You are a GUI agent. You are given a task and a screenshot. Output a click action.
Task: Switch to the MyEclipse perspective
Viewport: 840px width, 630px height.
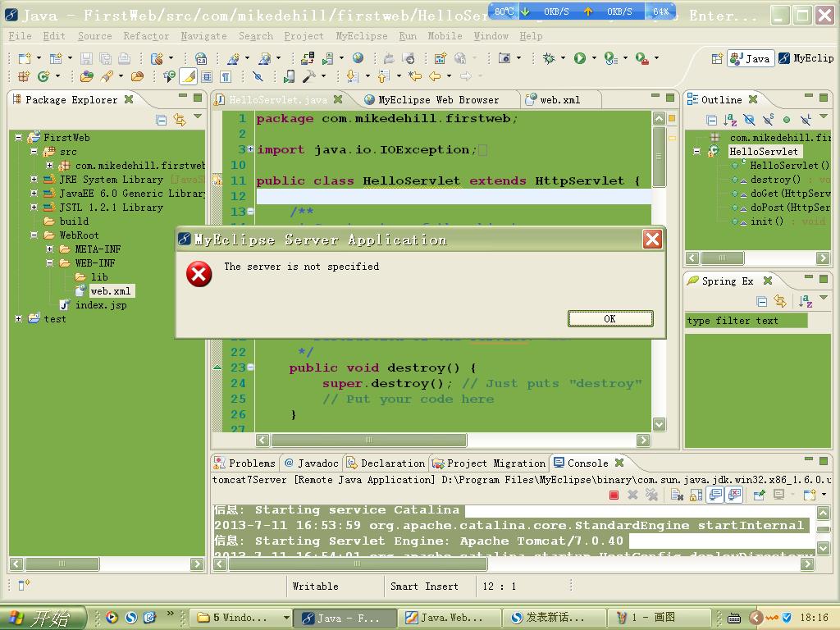click(806, 58)
